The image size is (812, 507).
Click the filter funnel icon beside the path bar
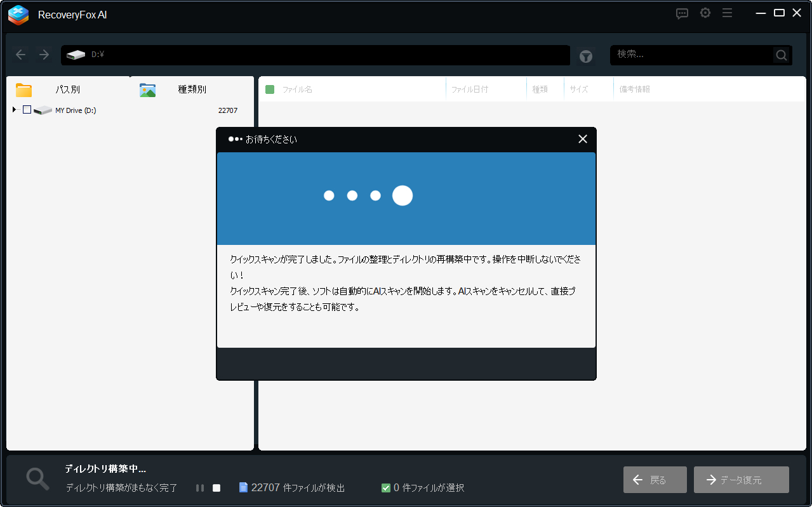click(585, 56)
